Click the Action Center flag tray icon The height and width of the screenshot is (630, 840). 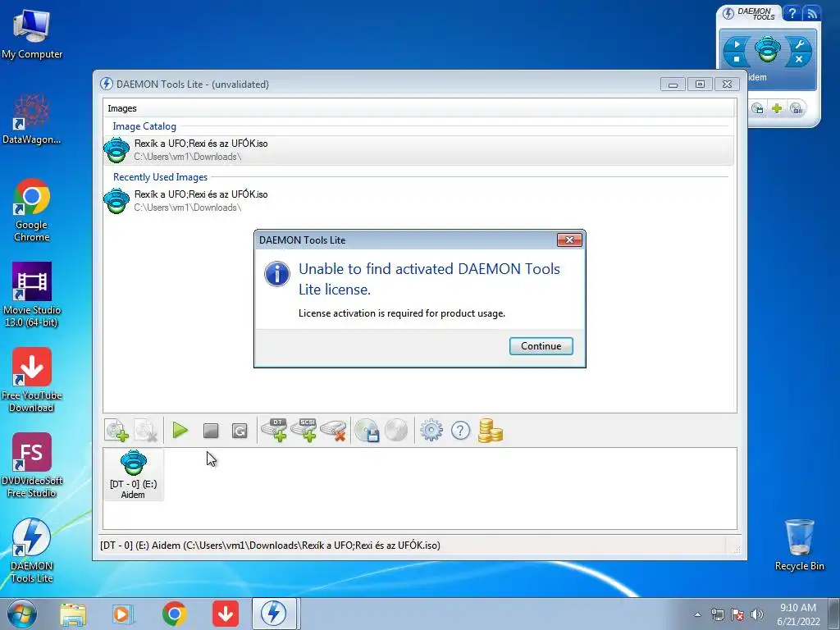[737, 614]
